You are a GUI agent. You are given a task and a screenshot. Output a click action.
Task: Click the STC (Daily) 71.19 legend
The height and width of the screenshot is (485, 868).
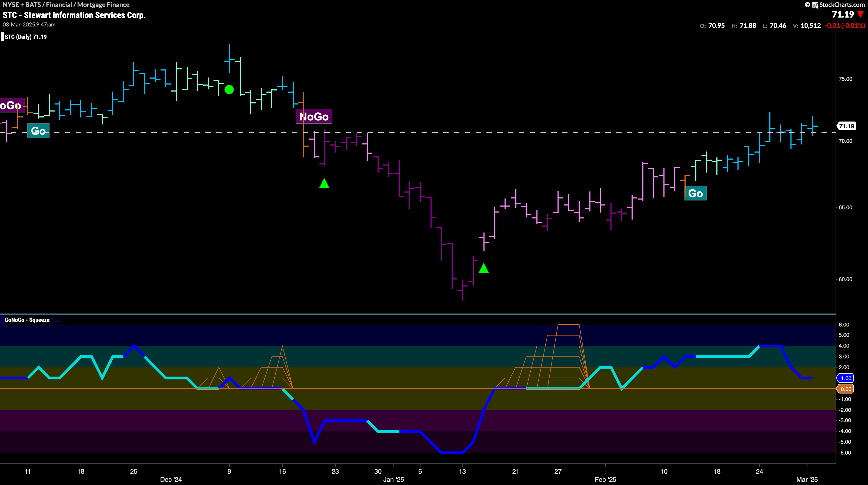point(26,37)
